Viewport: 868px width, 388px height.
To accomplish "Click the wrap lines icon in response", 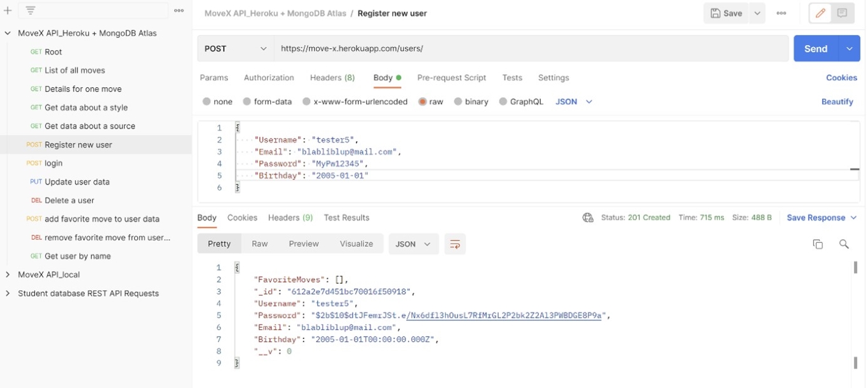I will pyautogui.click(x=455, y=244).
